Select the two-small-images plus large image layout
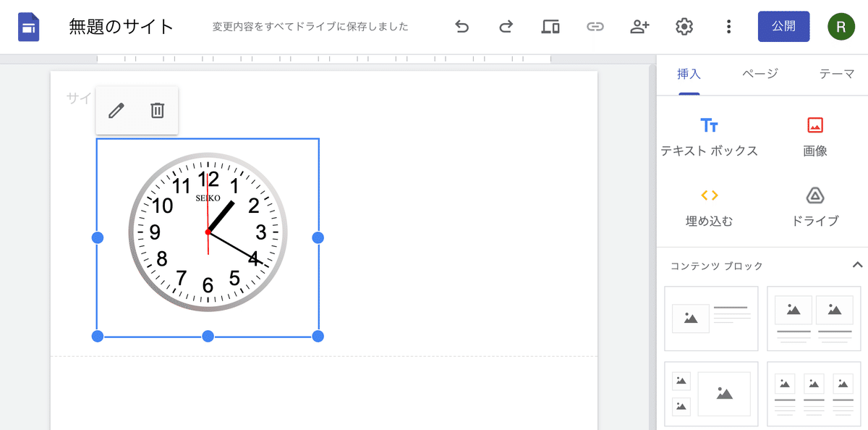 coord(711,394)
